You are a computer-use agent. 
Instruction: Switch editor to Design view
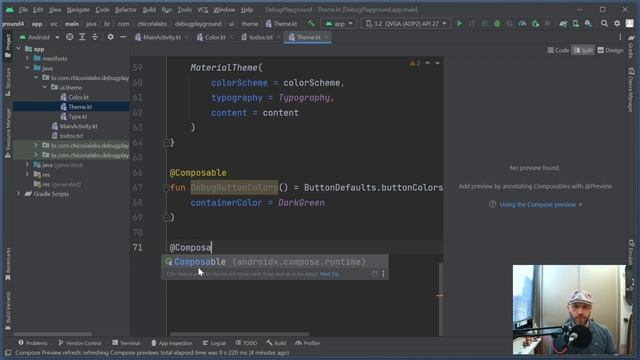[610, 50]
